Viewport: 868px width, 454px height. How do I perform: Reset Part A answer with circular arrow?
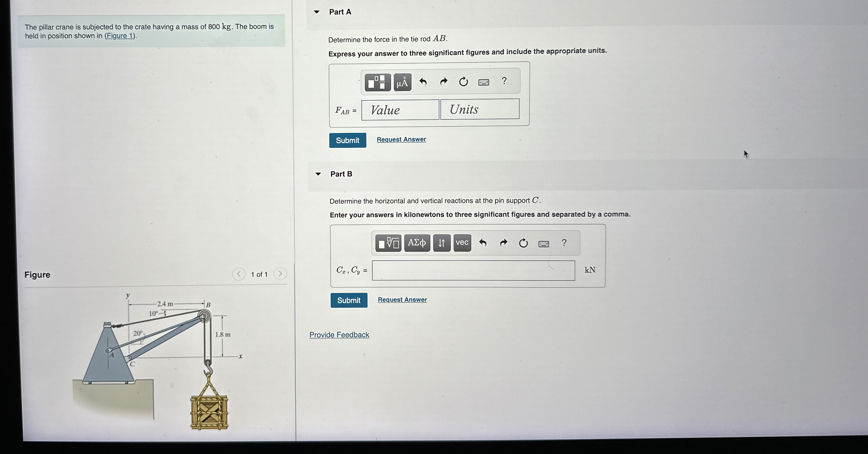click(x=463, y=81)
